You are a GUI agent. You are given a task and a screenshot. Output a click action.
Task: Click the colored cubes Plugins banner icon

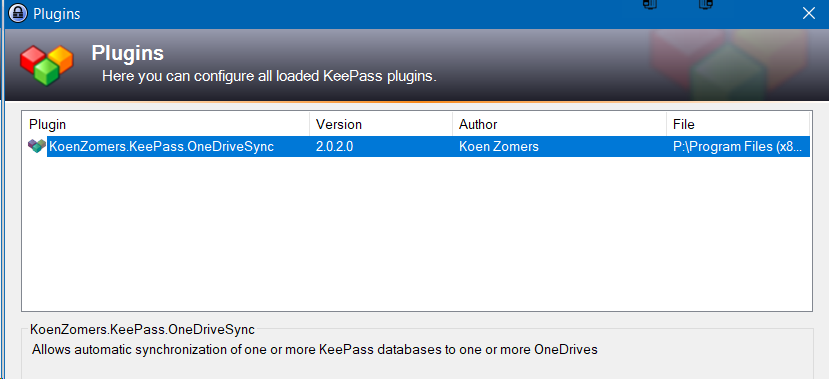click(47, 65)
